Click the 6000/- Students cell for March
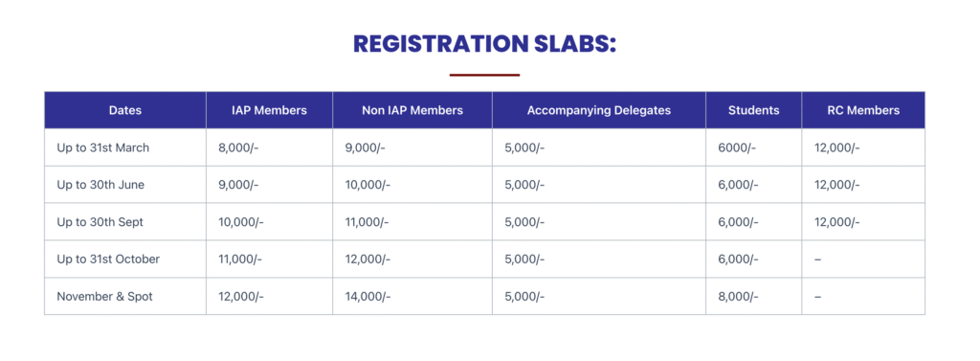 tap(737, 148)
